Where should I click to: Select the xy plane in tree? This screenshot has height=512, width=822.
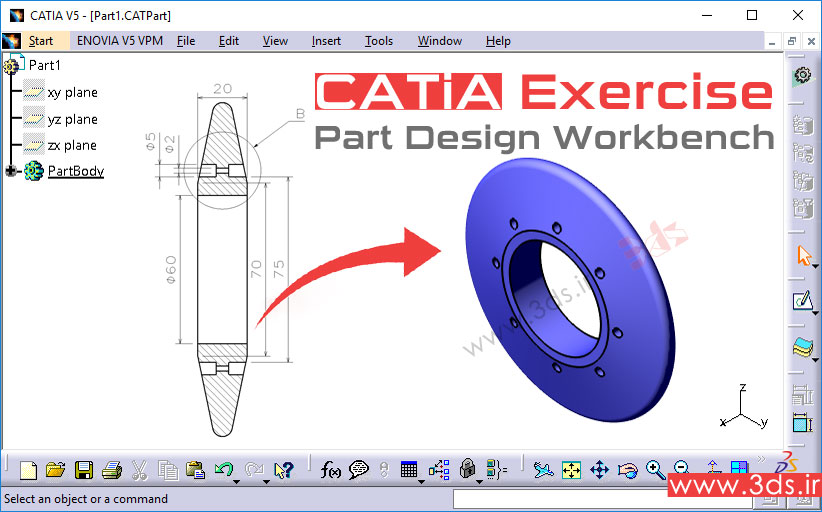[72, 92]
